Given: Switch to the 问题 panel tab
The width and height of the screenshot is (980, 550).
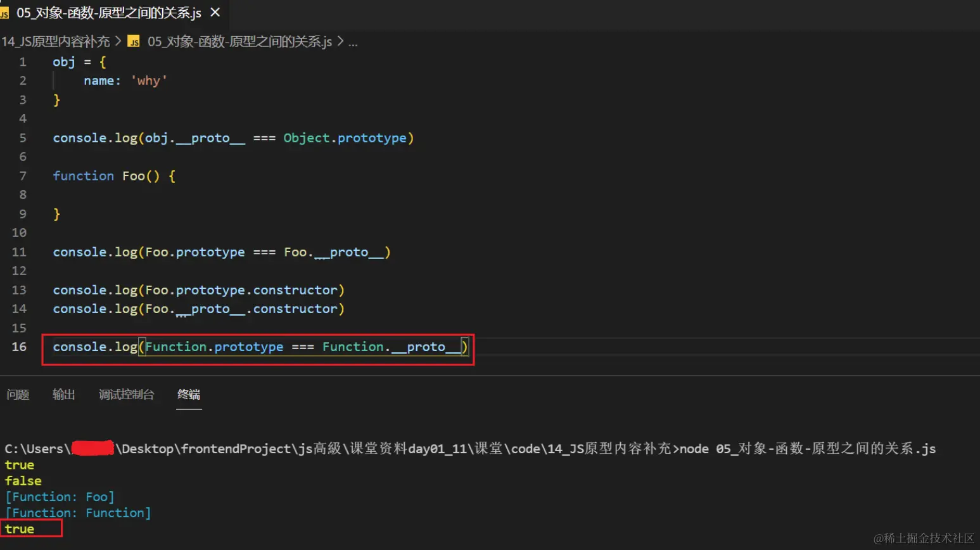Looking at the screenshot, I should 18,395.
